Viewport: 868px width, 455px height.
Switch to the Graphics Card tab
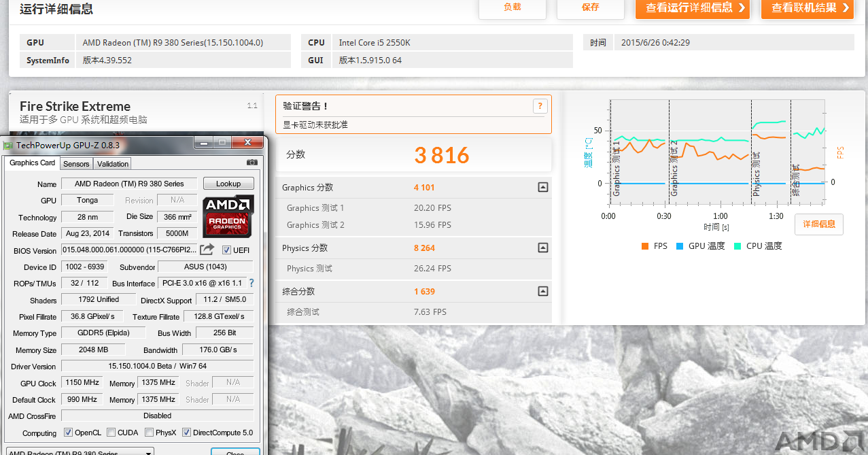33,163
